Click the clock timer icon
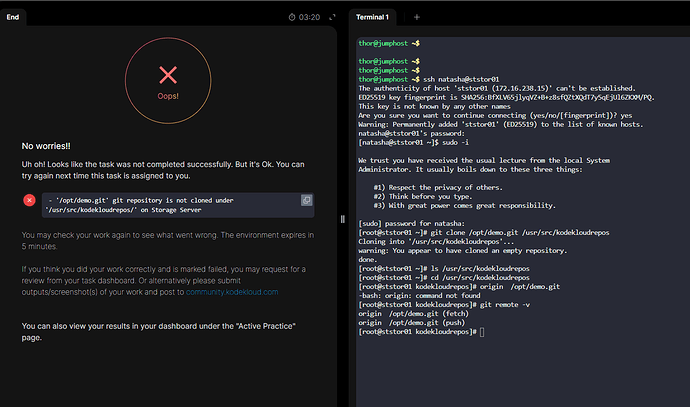This screenshot has width=690, height=407. [292, 17]
